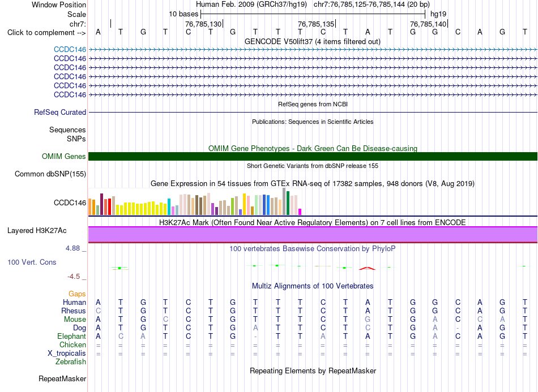Click the tallest gray GTEx expression bar

click(284, 201)
